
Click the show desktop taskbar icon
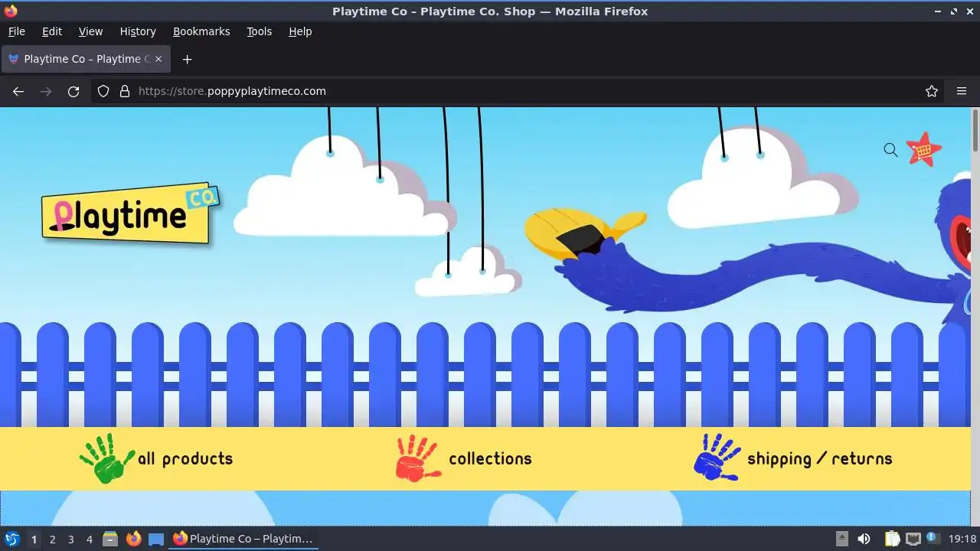[x=156, y=539]
